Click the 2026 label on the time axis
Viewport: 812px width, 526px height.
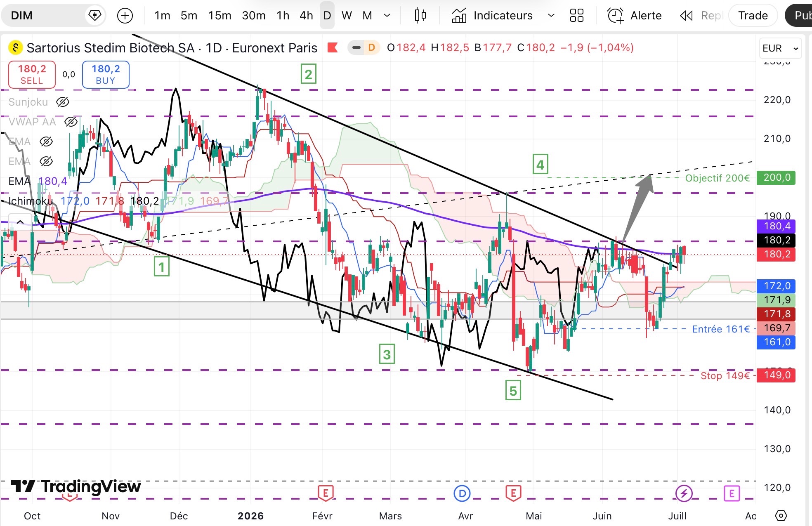tap(251, 516)
